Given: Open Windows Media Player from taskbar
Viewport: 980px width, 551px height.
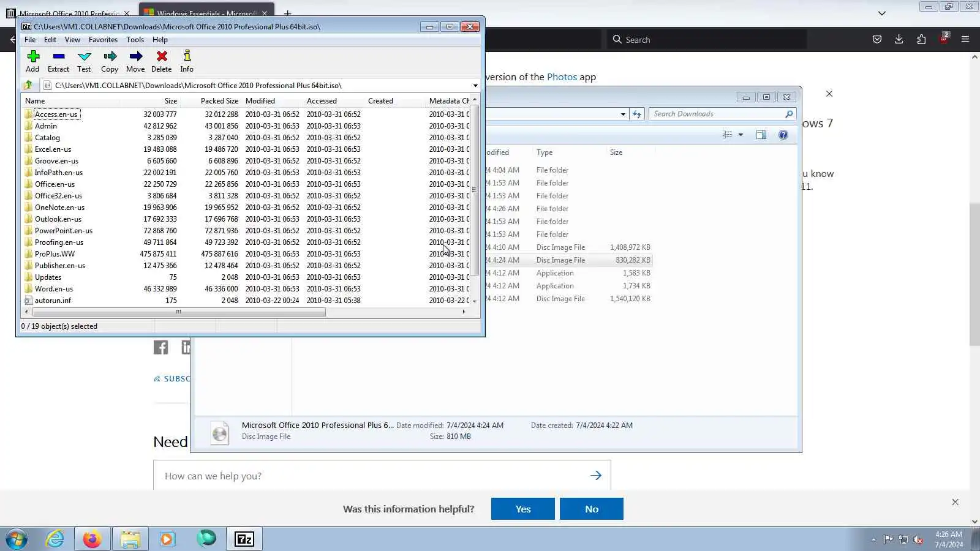Looking at the screenshot, I should pos(167,539).
